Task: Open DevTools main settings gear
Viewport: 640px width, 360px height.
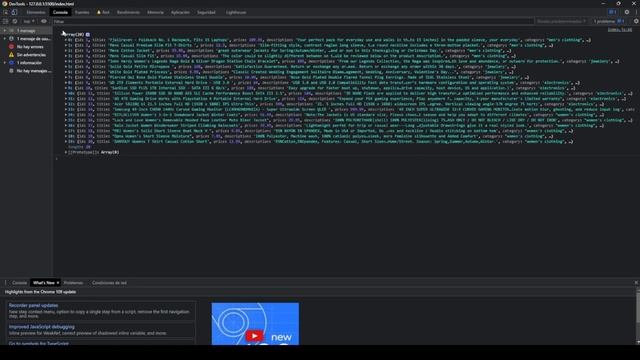Action: coord(627,12)
